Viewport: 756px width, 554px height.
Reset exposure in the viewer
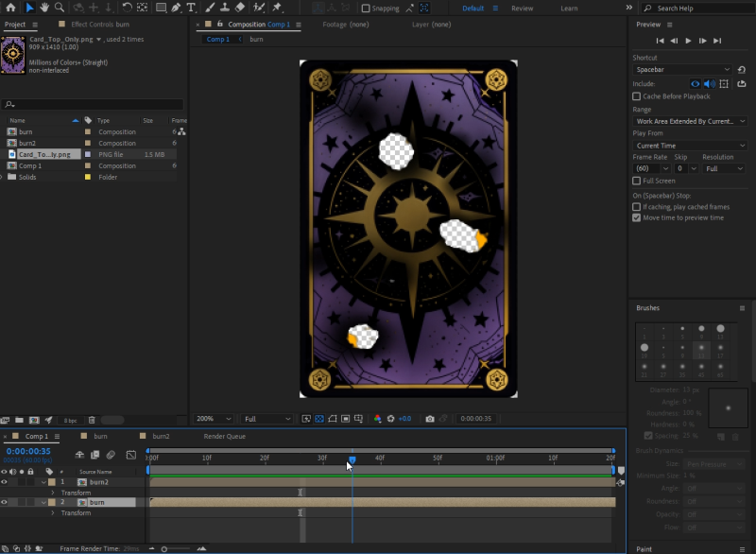click(391, 419)
